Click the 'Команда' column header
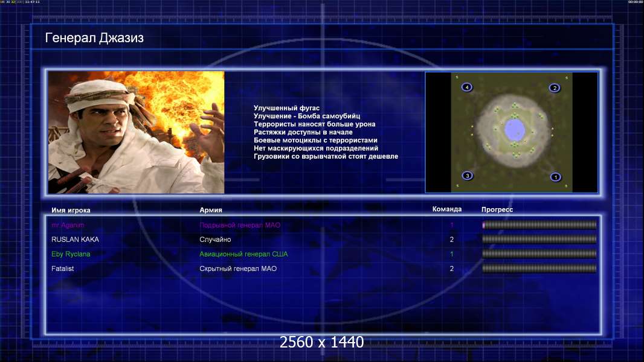644x362 pixels. pos(447,209)
